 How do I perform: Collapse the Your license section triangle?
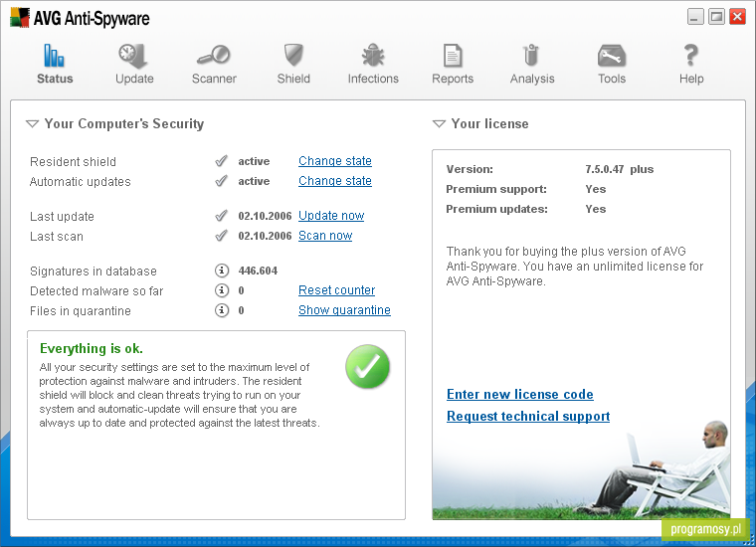click(439, 124)
